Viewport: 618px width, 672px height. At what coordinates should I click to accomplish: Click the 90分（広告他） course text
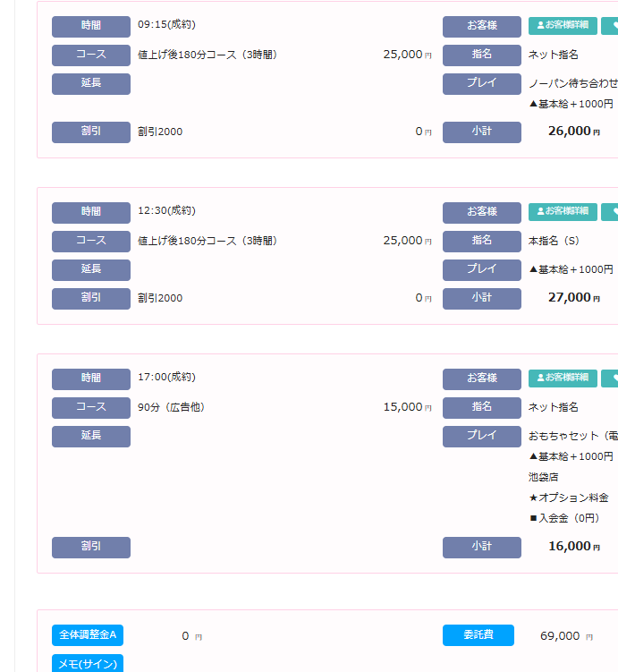click(x=171, y=407)
